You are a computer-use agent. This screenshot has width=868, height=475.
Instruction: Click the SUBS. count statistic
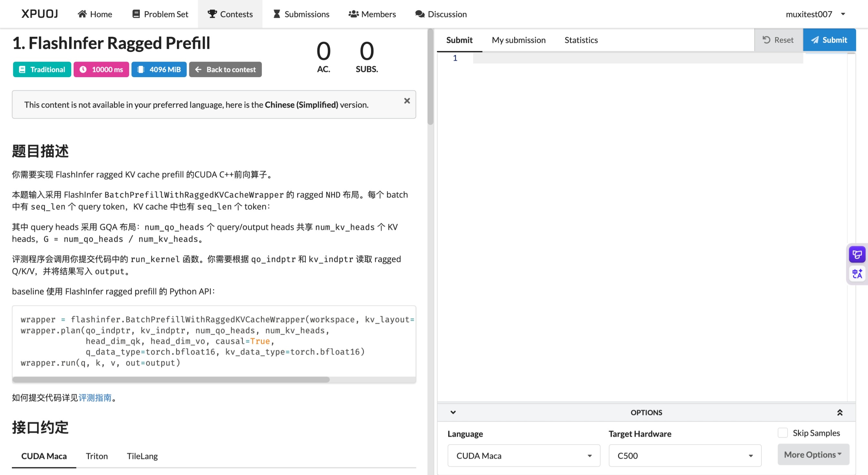tap(367, 56)
